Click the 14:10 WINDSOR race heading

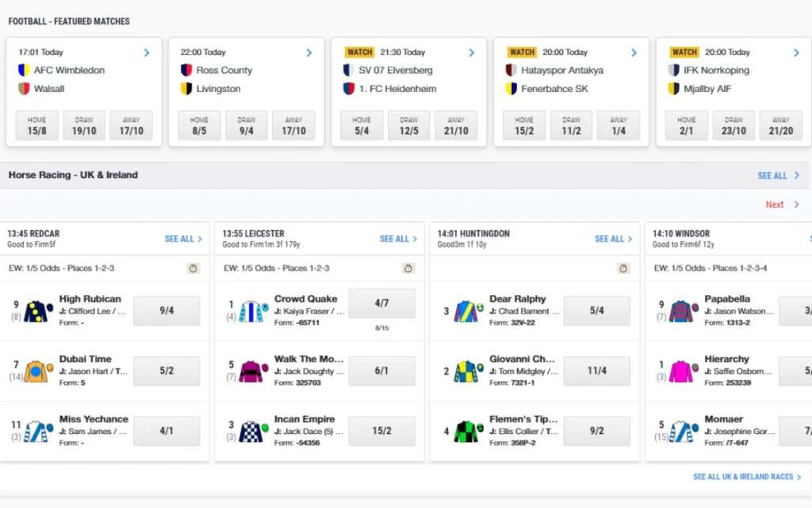pos(681,234)
